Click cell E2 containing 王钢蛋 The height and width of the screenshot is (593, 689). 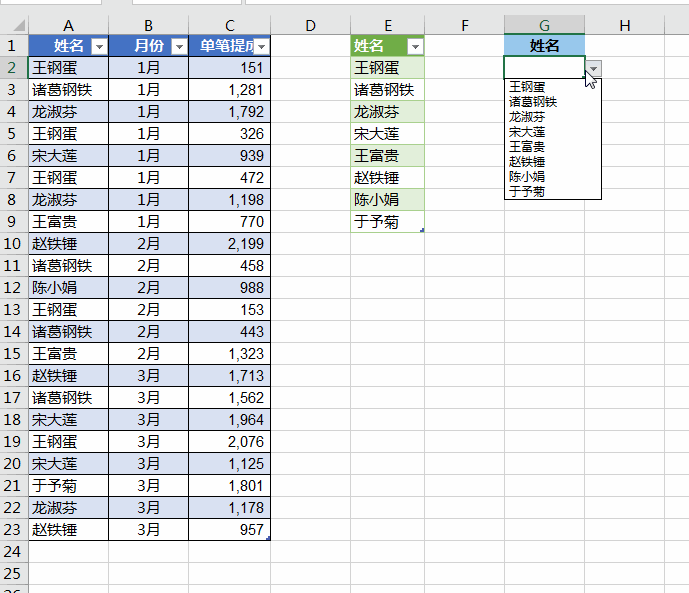(x=388, y=68)
